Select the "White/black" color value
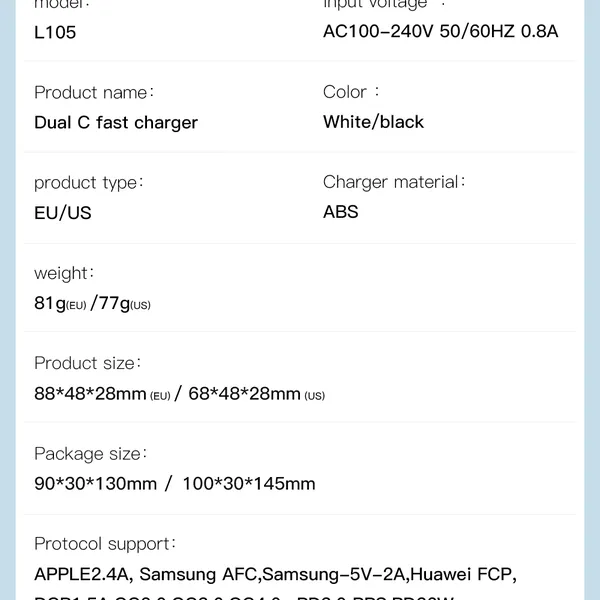The image size is (600, 600). pyautogui.click(x=373, y=122)
